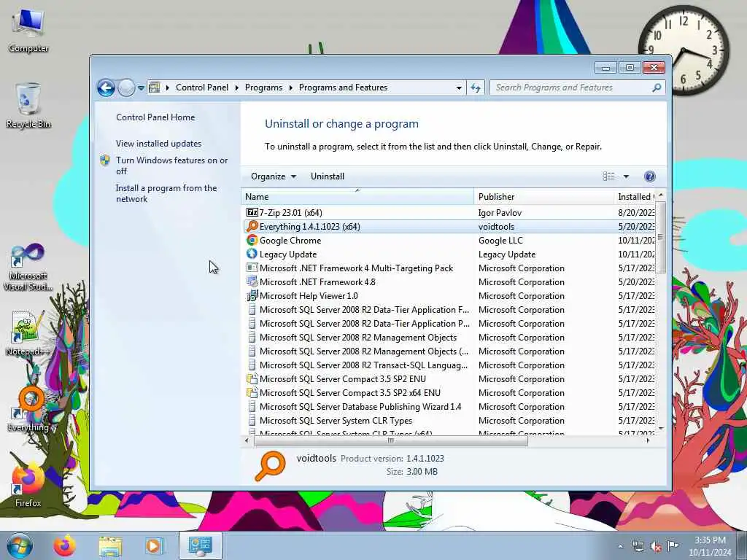The width and height of the screenshot is (747, 560).
Task: Open Install a program from the network
Action: point(166,193)
